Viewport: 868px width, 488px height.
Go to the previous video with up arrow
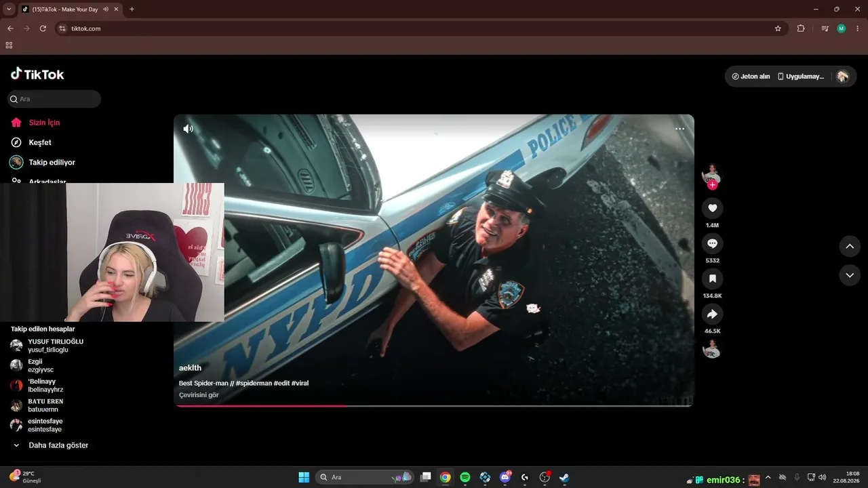tap(850, 246)
